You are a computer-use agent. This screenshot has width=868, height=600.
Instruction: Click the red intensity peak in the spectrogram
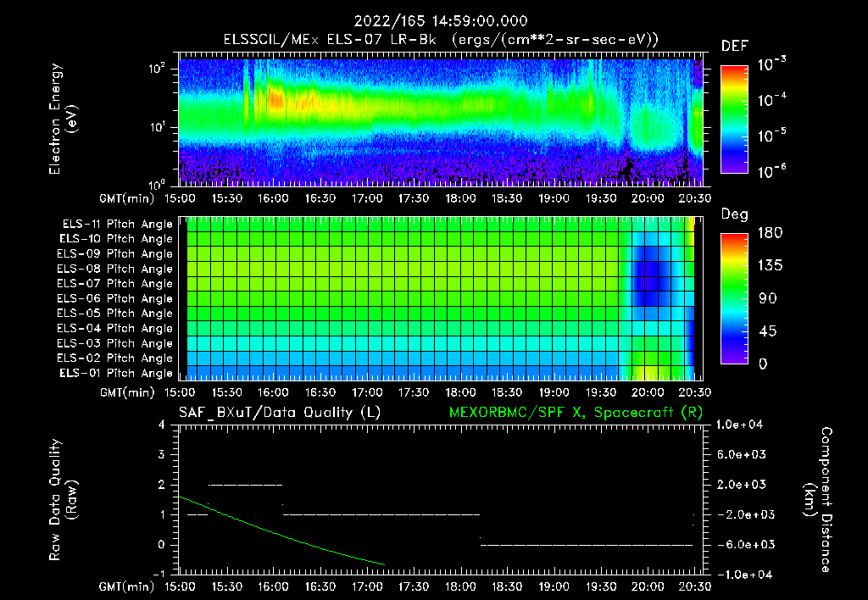(x=275, y=100)
